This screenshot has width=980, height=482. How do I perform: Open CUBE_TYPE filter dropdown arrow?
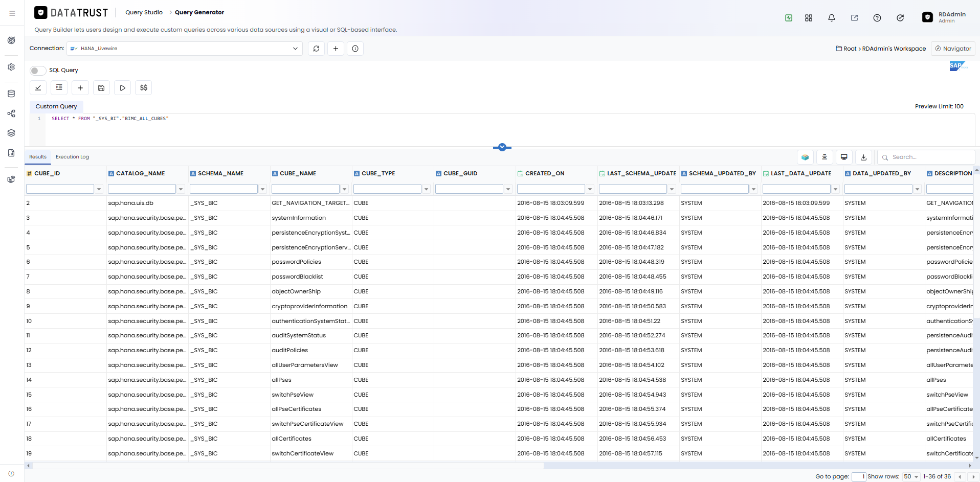click(426, 189)
